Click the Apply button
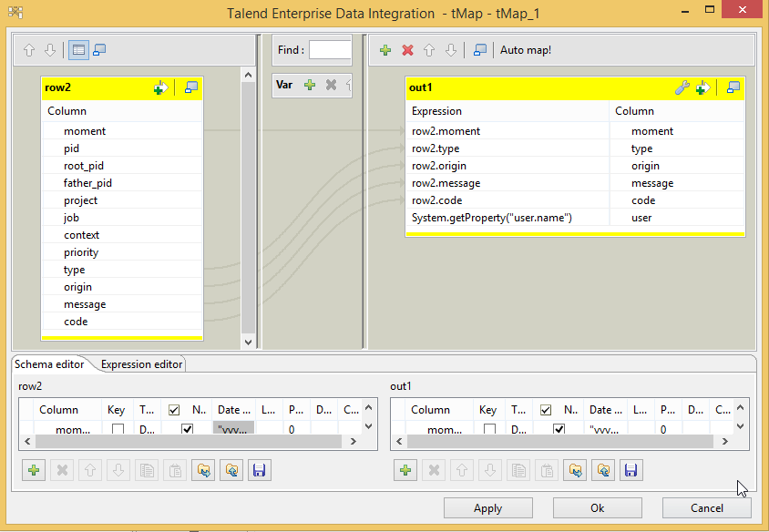The width and height of the screenshot is (769, 532). point(488,508)
